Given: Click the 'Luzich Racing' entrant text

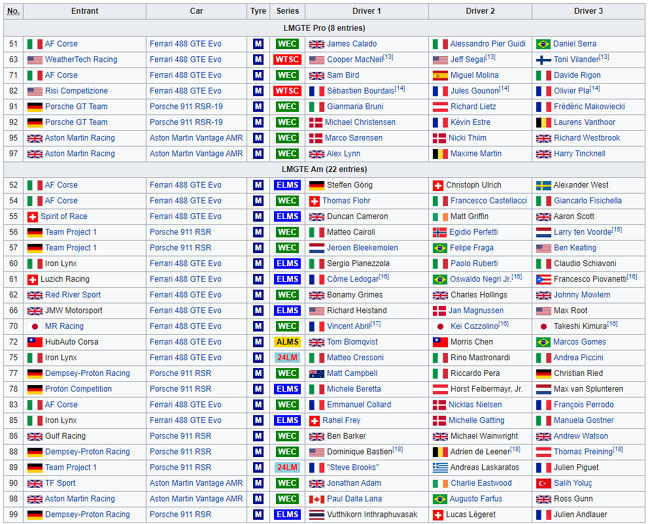Looking at the screenshot, I should pos(65,279).
